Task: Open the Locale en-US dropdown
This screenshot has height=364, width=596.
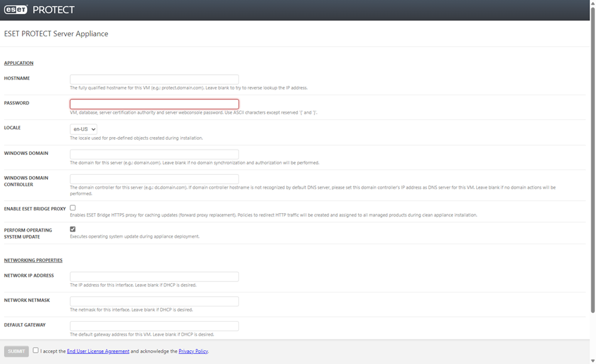Action: 83,129
